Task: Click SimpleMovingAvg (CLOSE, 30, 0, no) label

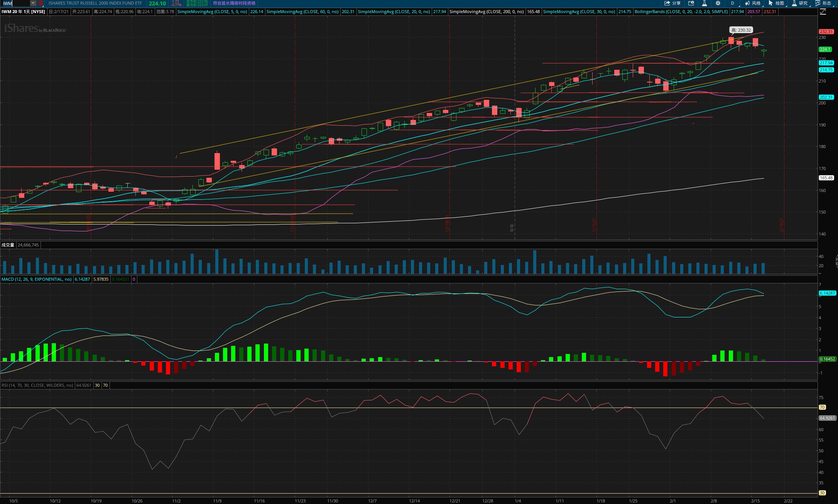Action: click(x=579, y=12)
